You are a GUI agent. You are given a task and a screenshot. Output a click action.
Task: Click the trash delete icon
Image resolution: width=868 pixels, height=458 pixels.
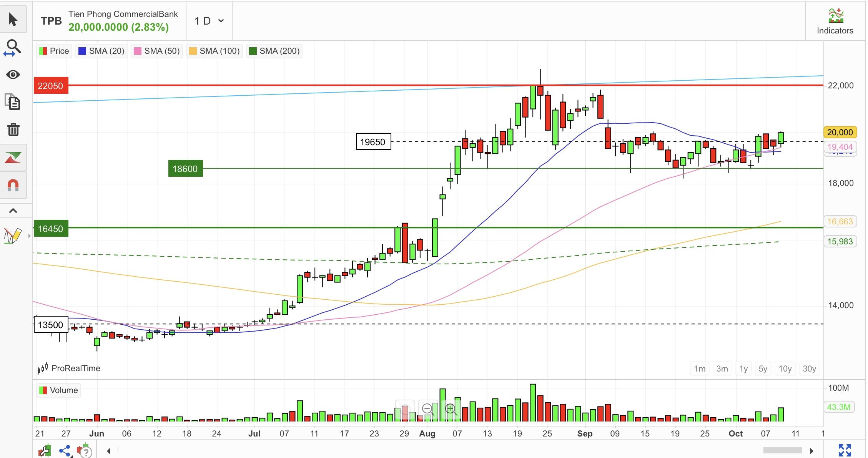point(13,129)
